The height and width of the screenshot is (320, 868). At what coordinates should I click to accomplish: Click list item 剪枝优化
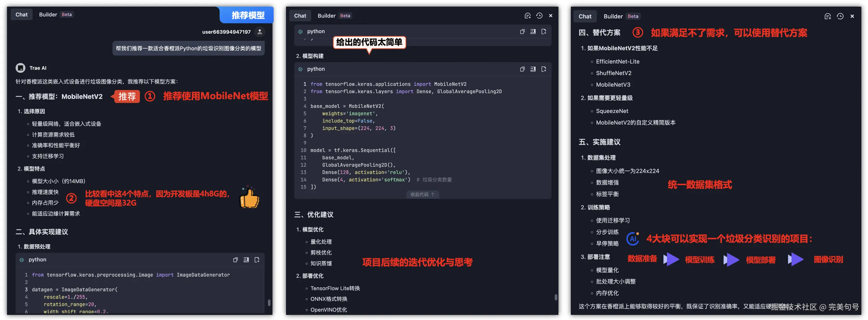(321, 252)
